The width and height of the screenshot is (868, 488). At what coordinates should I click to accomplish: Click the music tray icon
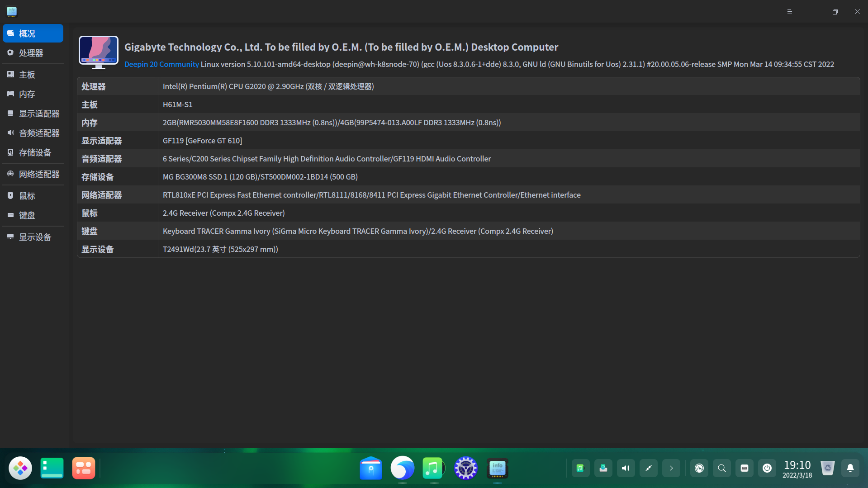pyautogui.click(x=580, y=468)
